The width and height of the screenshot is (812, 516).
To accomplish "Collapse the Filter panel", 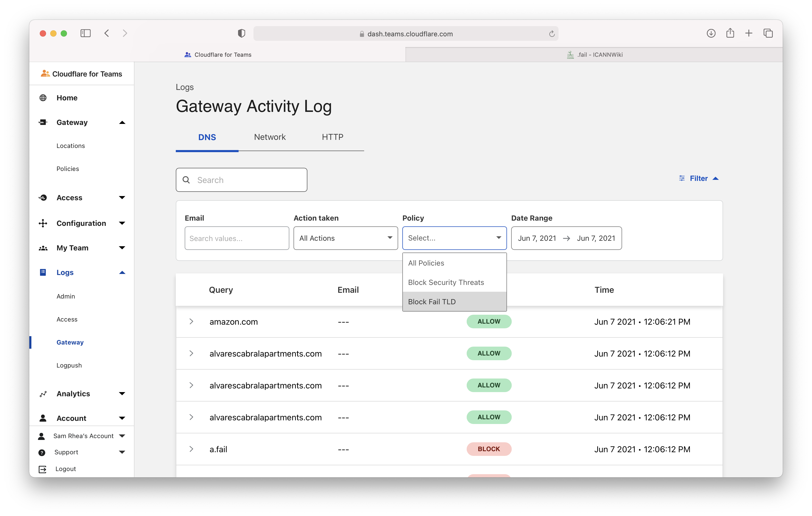I will pyautogui.click(x=698, y=178).
